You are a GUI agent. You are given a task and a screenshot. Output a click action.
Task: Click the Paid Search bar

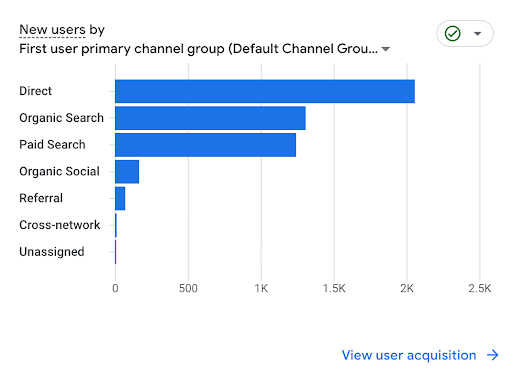tap(206, 145)
